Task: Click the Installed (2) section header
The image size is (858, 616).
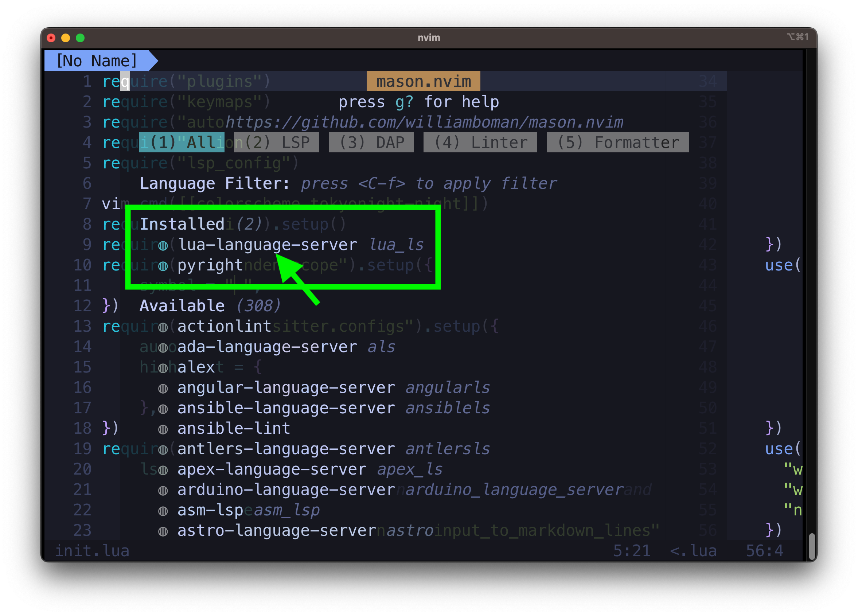Action: [201, 224]
